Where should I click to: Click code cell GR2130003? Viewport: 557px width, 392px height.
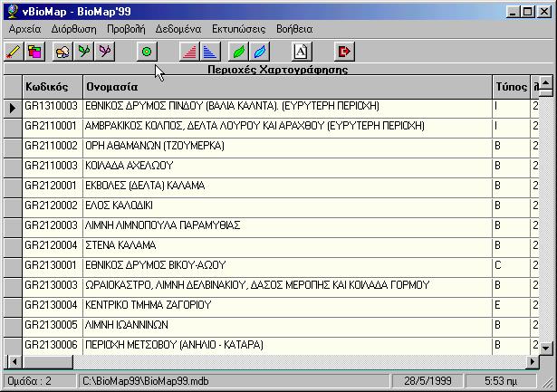click(x=53, y=287)
